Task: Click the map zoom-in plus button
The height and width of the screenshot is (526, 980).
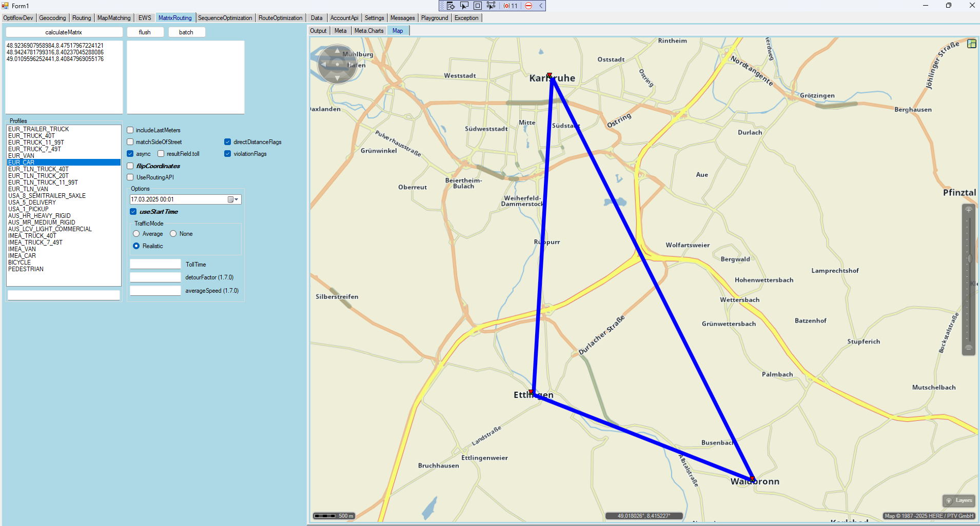Action: click(x=969, y=210)
